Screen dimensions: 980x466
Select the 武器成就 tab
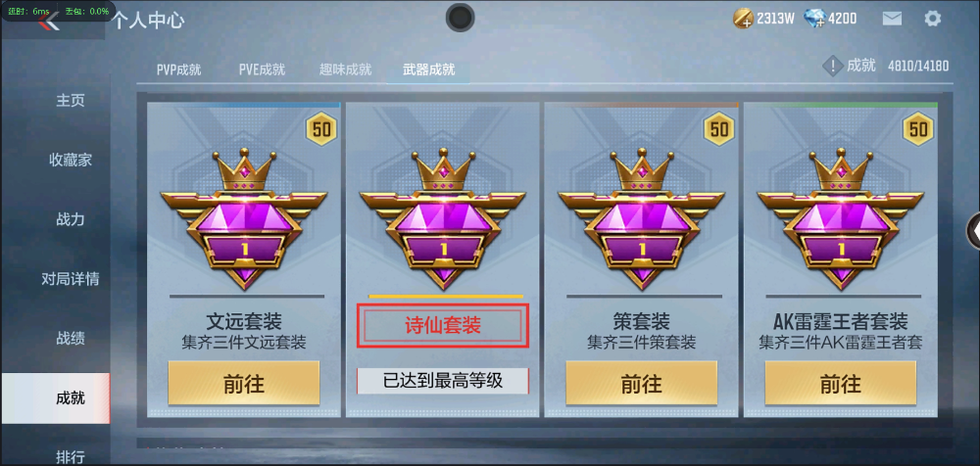point(429,70)
